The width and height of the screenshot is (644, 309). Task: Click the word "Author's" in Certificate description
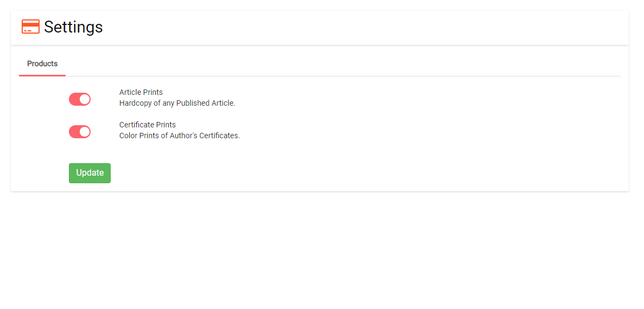coord(183,136)
